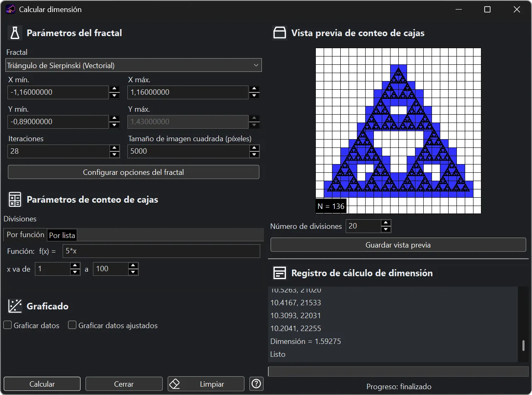The height and width of the screenshot is (395, 532).
Task: Increase the image size value with up arrow
Action: point(254,148)
